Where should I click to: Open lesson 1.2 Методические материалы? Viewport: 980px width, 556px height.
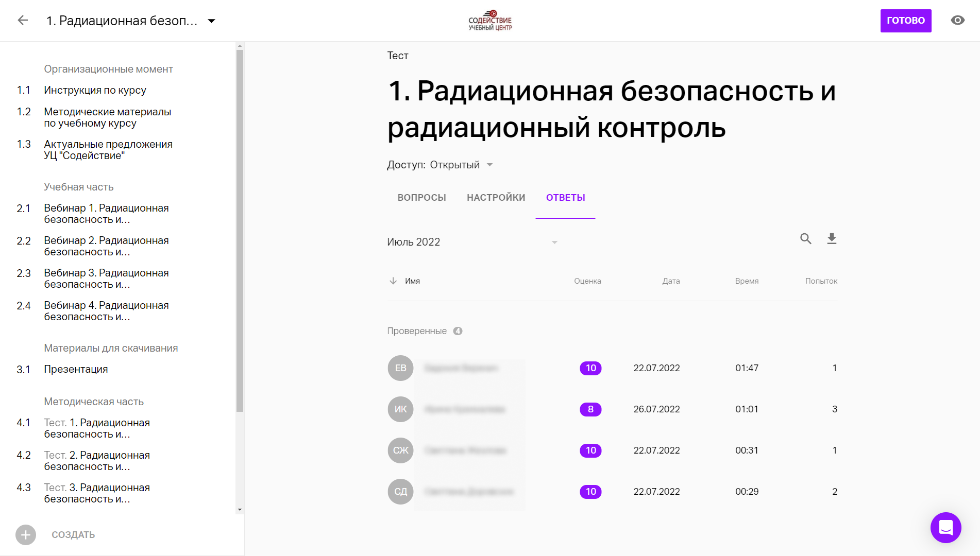[107, 117]
